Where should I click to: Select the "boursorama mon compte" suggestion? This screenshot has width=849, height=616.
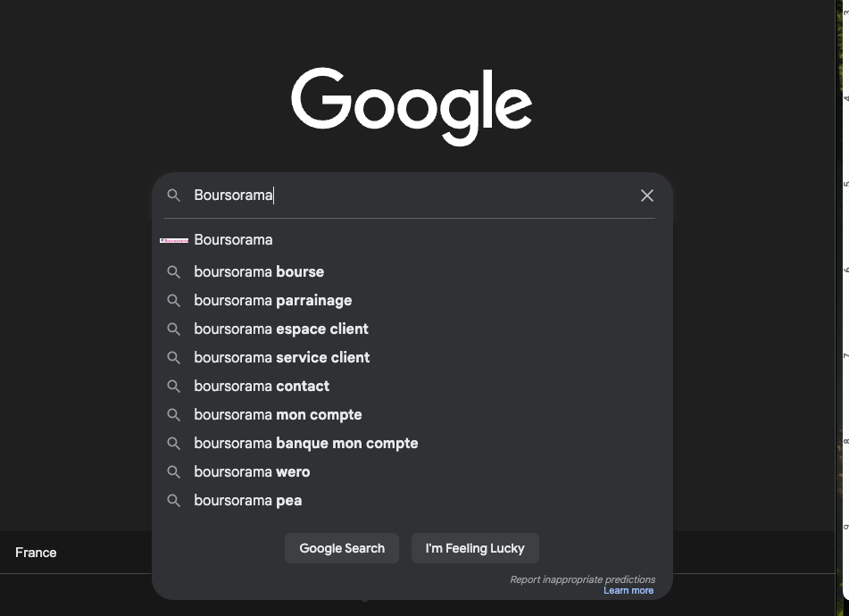(278, 415)
